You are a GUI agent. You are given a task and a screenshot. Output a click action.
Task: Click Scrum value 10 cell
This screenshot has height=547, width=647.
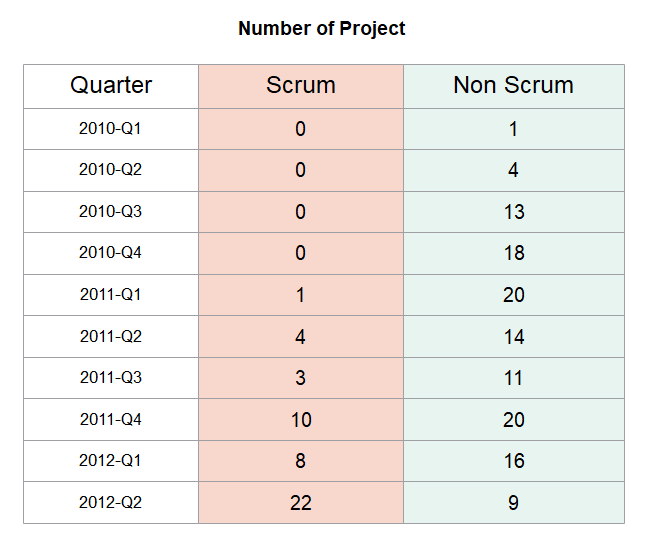click(301, 419)
